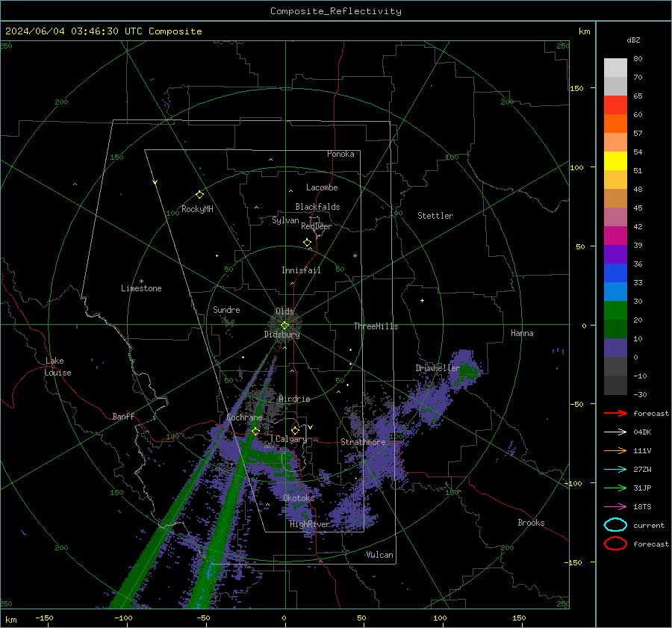This screenshot has width=672, height=628.
Task: Select the dark orange 57-60 dBZ swatch
Action: click(615, 124)
